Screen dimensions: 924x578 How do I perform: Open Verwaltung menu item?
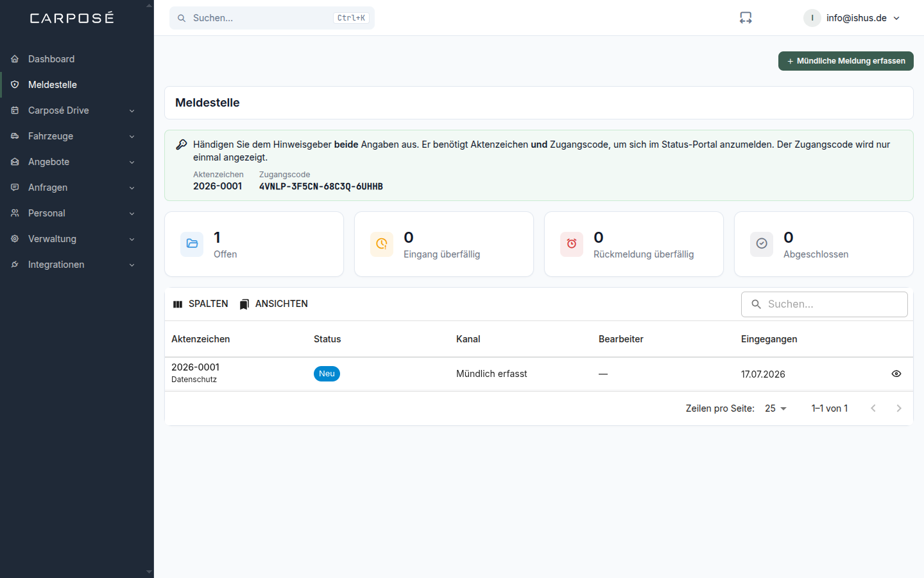click(x=77, y=239)
